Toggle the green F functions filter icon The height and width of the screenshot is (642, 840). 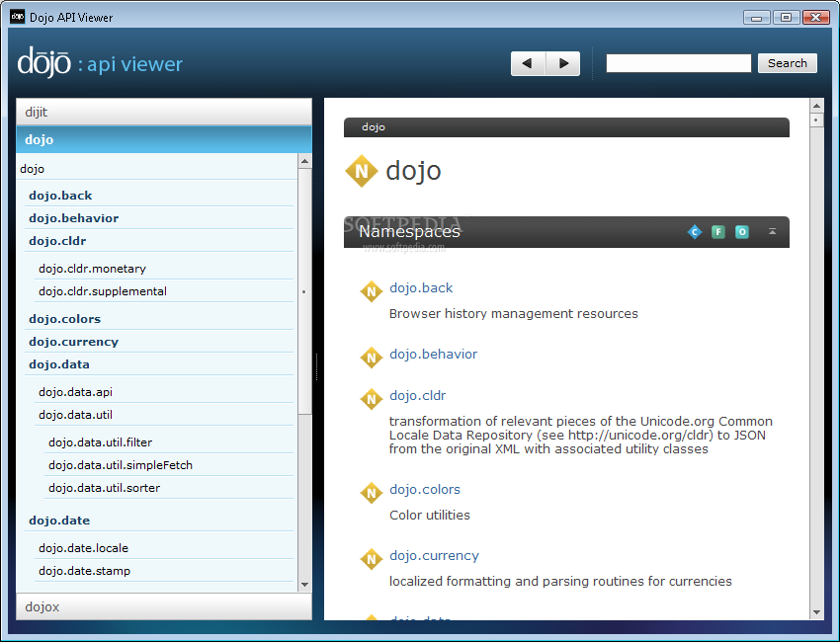tap(717, 232)
